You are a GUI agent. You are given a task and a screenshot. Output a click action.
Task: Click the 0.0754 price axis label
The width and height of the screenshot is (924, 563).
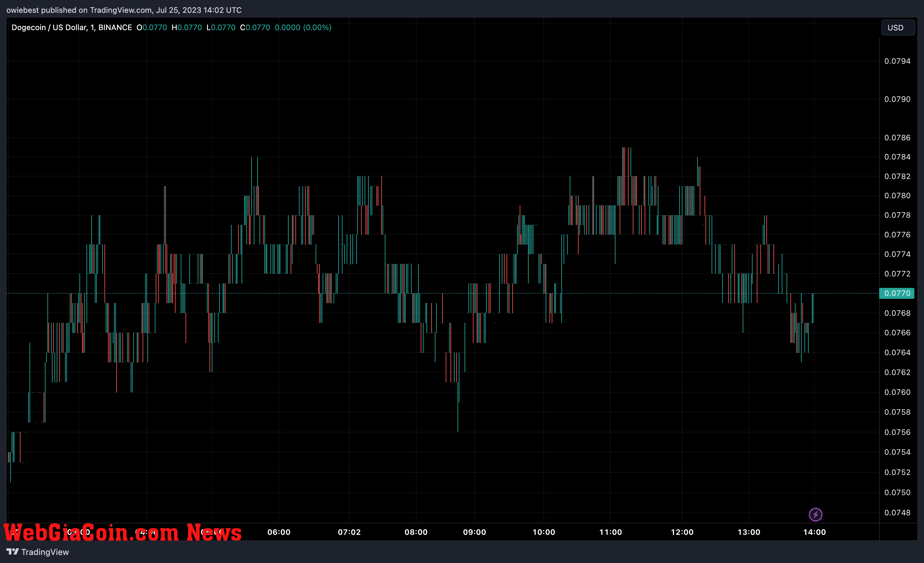tap(897, 452)
